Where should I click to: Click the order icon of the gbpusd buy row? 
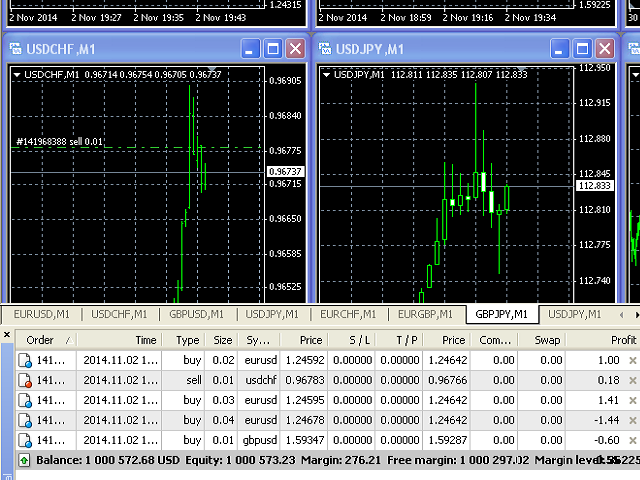[25, 441]
